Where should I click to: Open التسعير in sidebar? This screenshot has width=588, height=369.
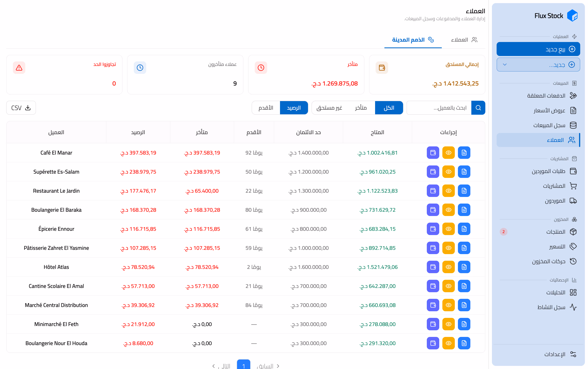point(538,247)
